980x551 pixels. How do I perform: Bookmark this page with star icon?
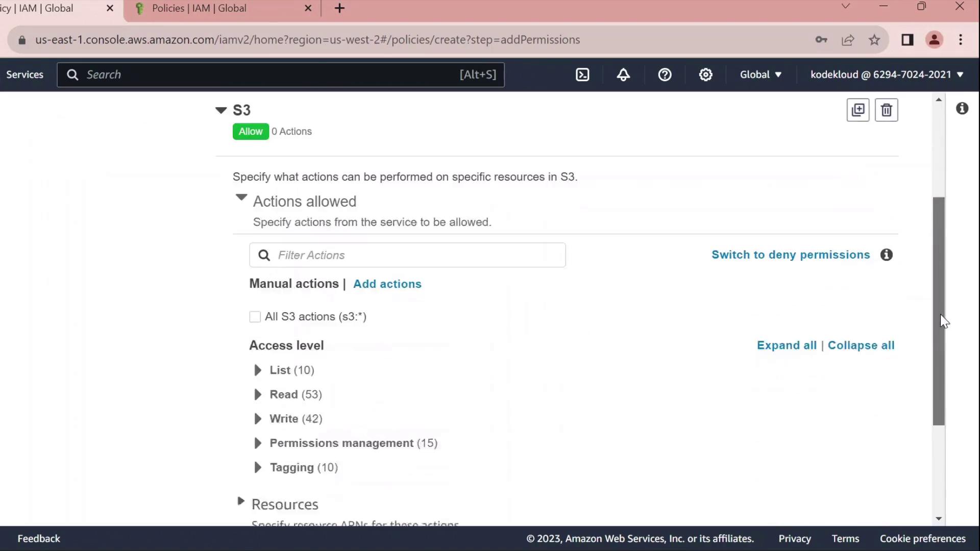874,40
